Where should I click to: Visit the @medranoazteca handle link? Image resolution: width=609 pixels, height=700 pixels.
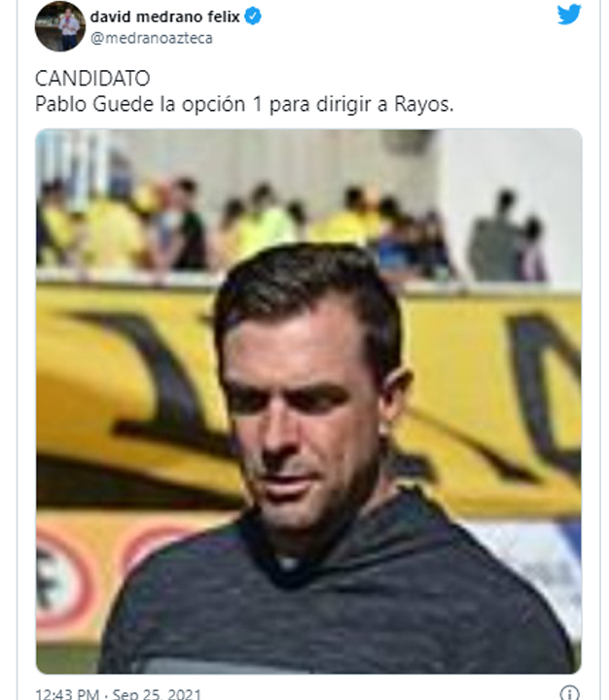(x=152, y=38)
